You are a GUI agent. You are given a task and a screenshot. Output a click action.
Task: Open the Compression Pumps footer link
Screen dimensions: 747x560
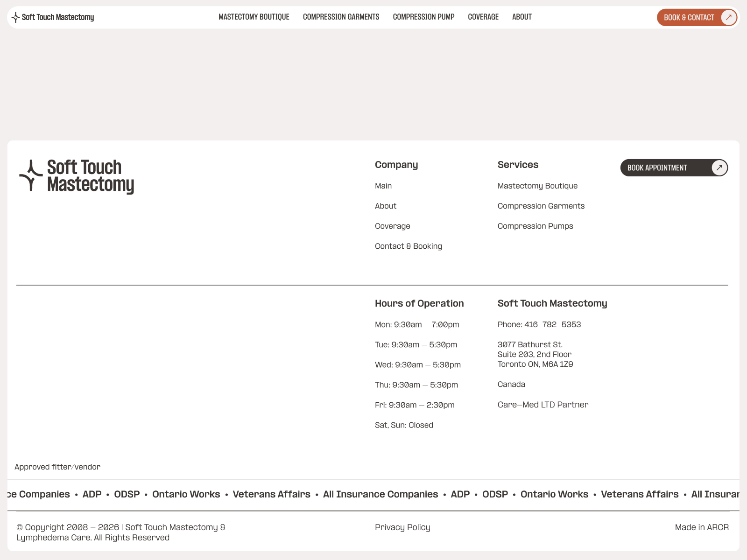click(535, 226)
